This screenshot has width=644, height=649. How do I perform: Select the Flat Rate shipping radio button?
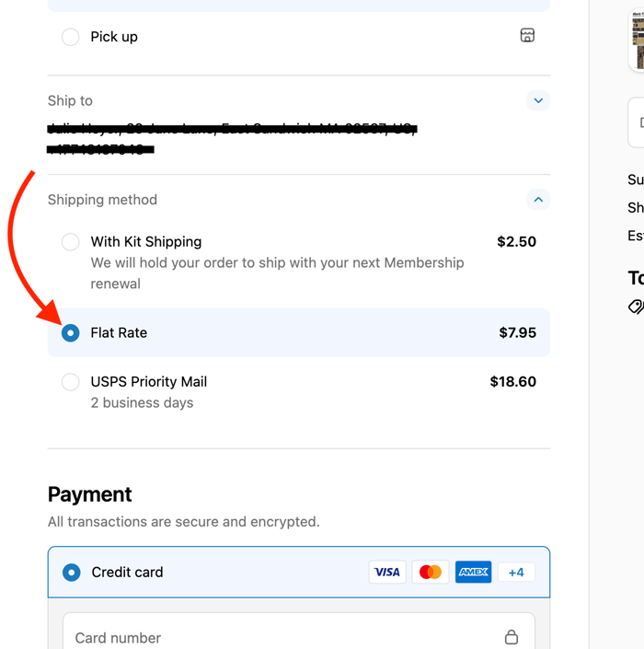coord(70,332)
